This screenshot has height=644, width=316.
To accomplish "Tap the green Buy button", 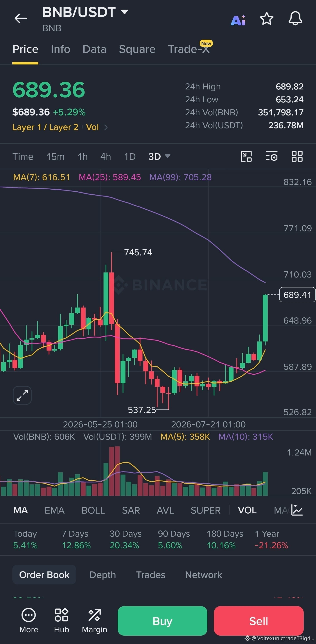I will pyautogui.click(x=162, y=621).
